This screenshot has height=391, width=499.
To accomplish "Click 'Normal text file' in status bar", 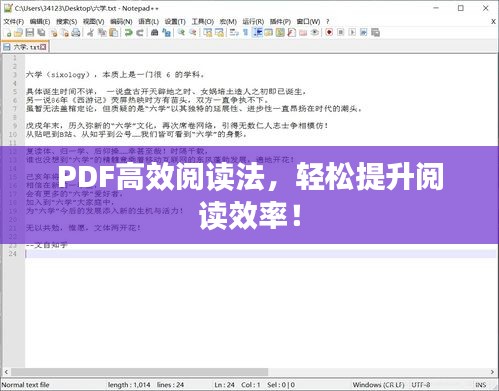I will pyautogui.click(x=26, y=385).
